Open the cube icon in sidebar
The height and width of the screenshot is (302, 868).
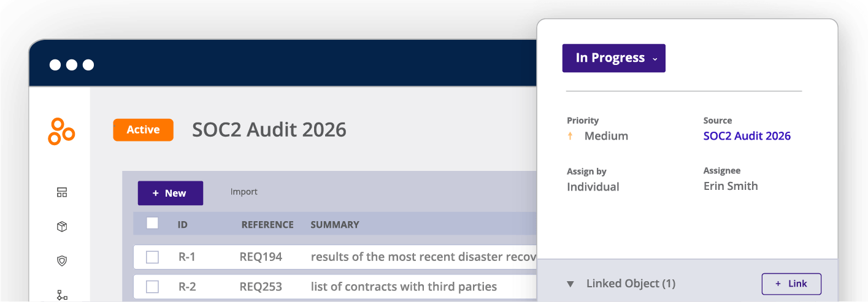[x=62, y=227]
